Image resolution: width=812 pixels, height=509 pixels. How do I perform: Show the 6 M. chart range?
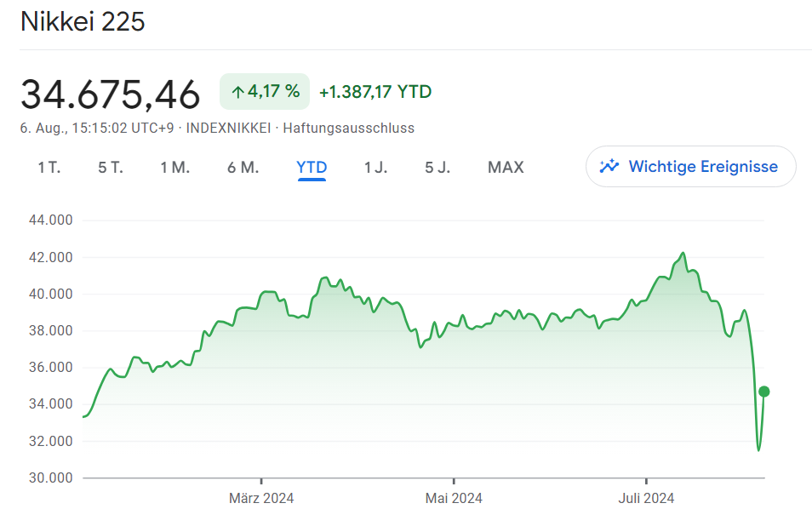point(243,167)
